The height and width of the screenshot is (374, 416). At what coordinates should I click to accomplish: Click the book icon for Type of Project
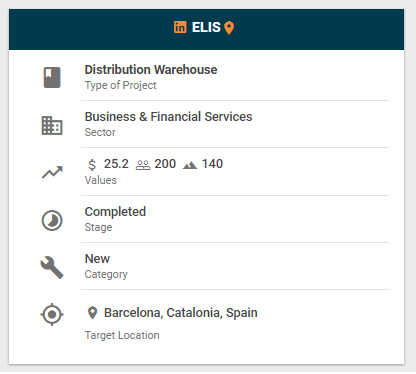point(52,77)
